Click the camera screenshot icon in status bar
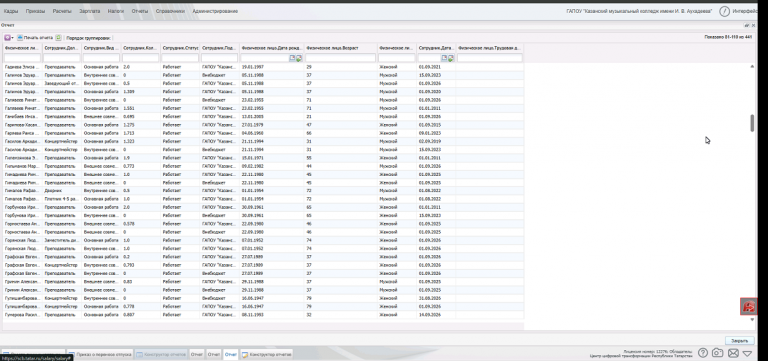This screenshot has width=768, height=361. (718, 353)
